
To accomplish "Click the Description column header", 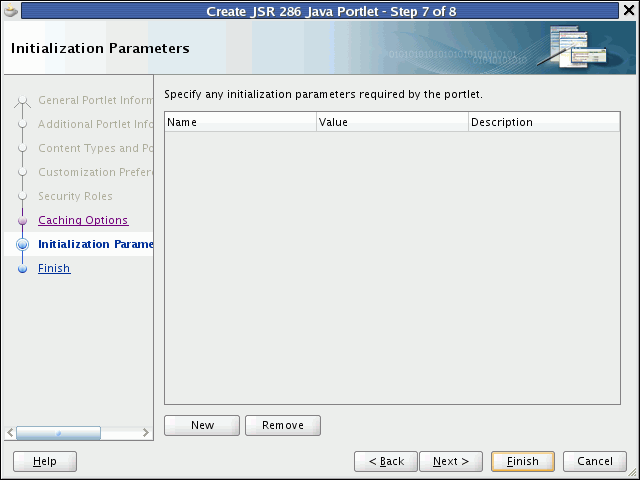I will (x=543, y=122).
